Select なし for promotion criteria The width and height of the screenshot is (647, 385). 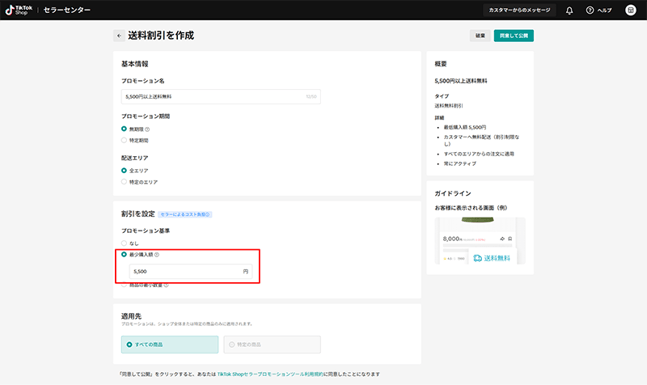[124, 243]
